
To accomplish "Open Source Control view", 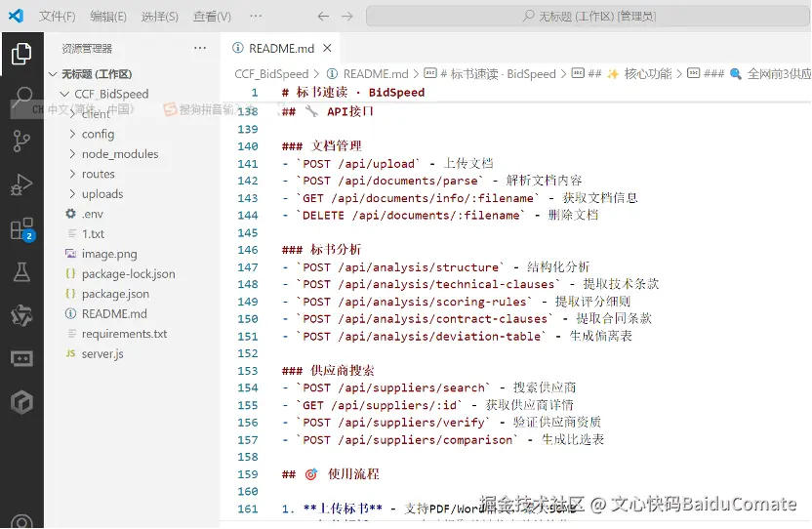I will tap(21, 141).
